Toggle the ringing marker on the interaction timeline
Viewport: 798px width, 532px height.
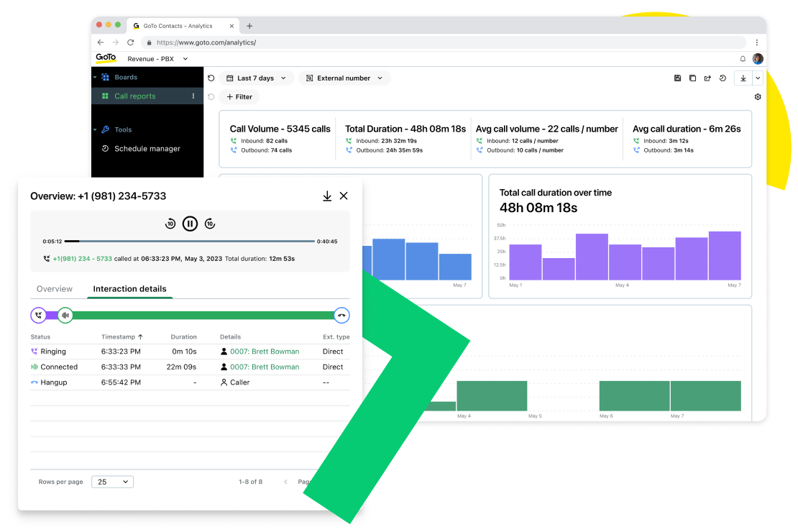(x=38, y=315)
